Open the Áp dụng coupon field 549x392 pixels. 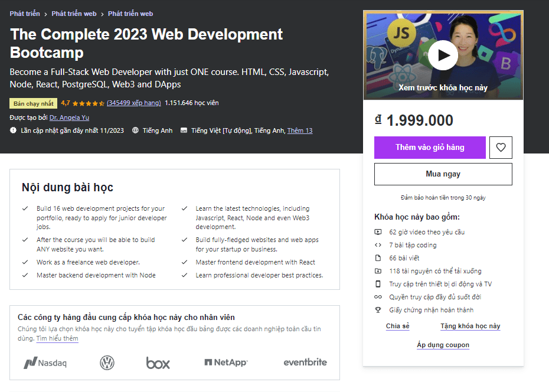[x=443, y=345]
